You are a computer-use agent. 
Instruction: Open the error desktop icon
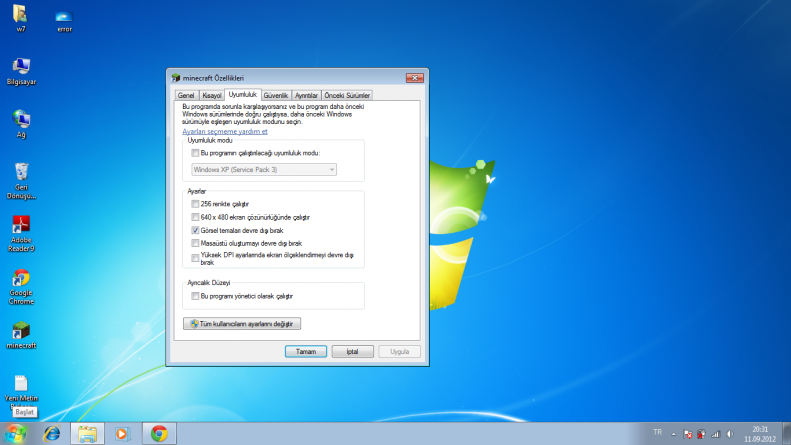(x=64, y=21)
